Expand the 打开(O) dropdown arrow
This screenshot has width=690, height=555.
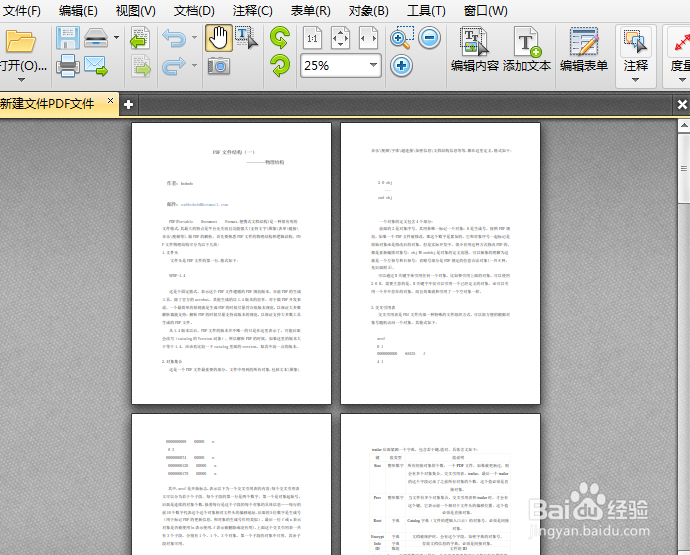21,80
